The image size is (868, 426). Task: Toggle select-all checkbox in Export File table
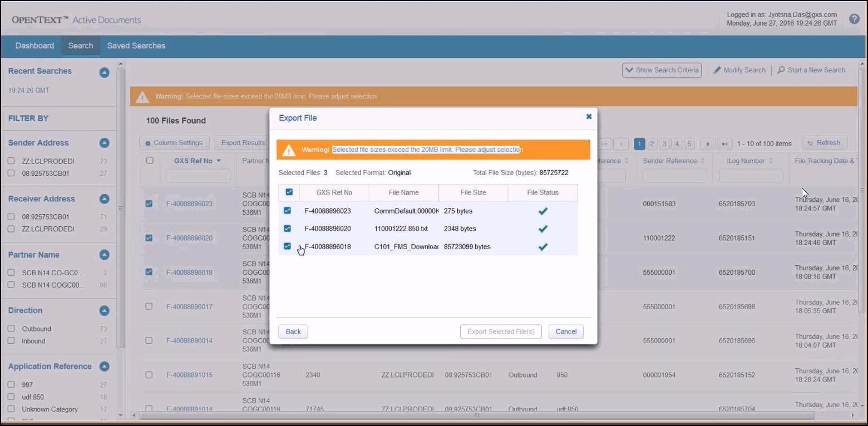[x=289, y=192]
